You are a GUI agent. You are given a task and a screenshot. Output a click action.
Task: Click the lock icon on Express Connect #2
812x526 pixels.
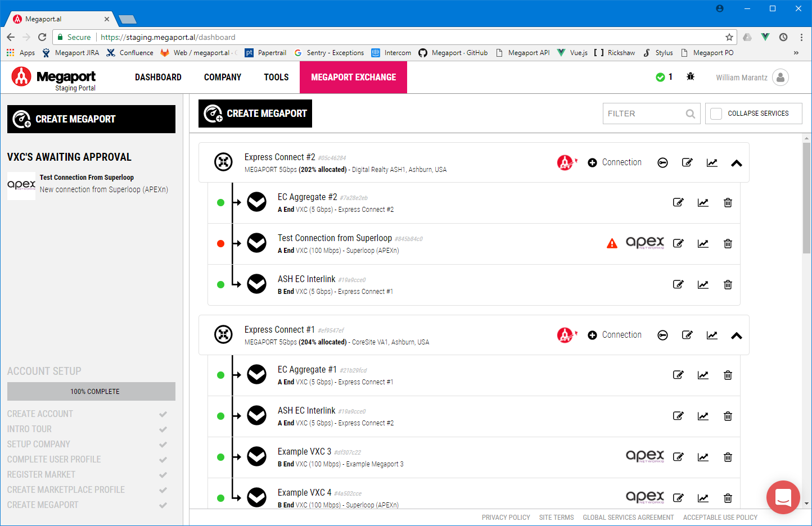click(662, 162)
